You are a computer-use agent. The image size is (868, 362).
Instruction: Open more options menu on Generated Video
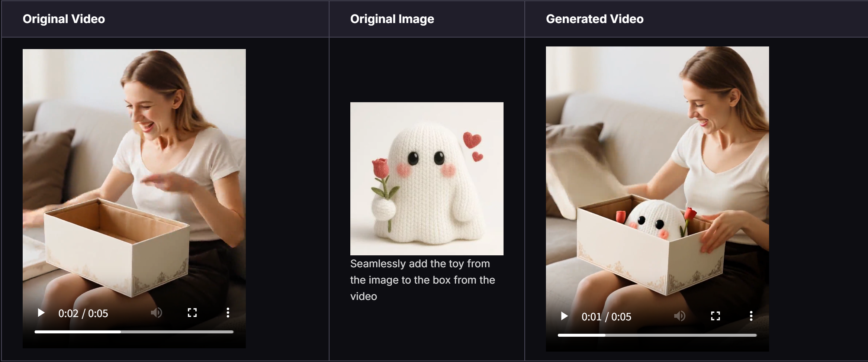pos(751,316)
